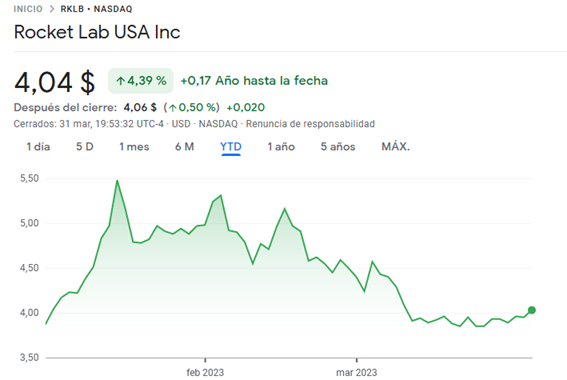Open Renuncia de responsabilidad link
Viewport: 567px width, 380px height.
310,124
